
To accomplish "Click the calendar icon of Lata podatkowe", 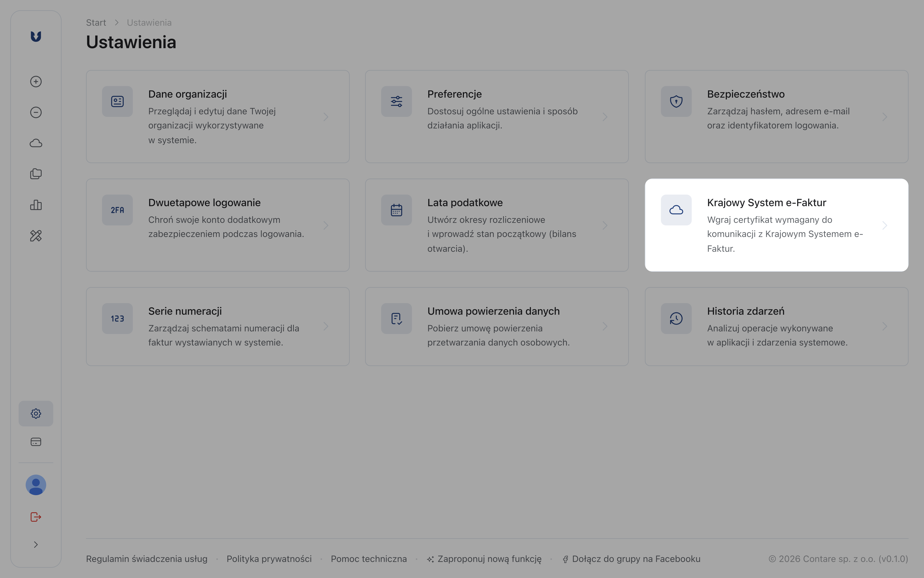I will 396,210.
